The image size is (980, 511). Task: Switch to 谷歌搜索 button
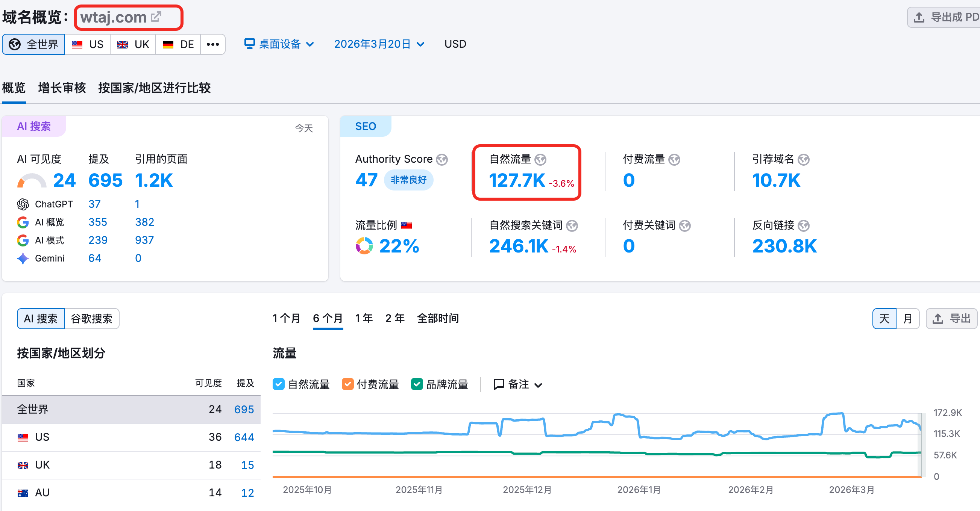tap(91, 318)
